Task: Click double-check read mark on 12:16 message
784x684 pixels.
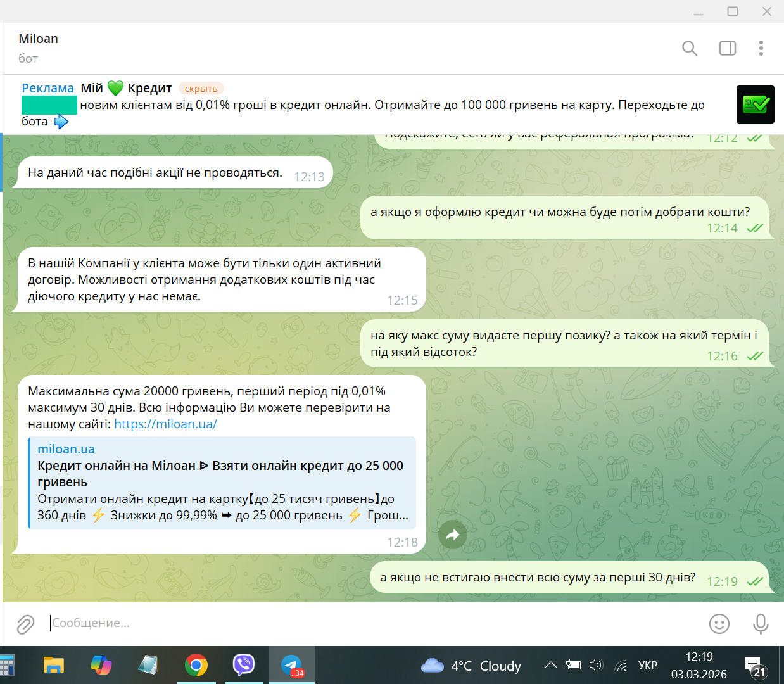Action: click(755, 356)
